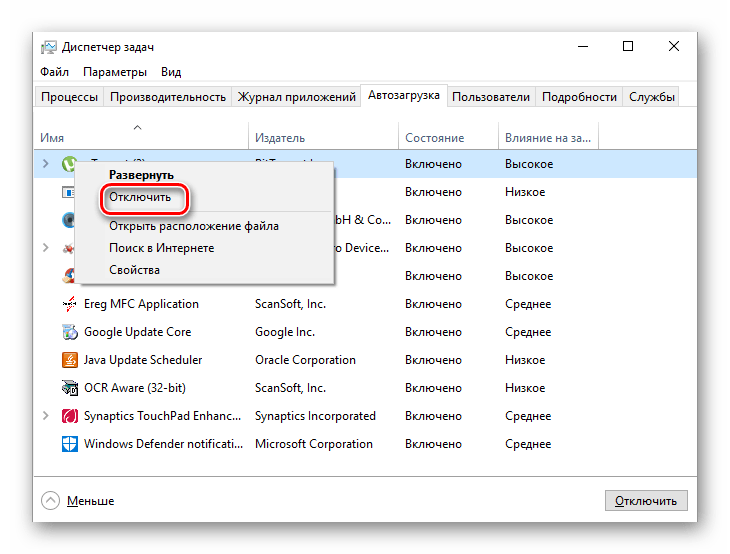Select the Ereg MFC Application row name
The height and width of the screenshot is (554, 730).
coord(141,304)
